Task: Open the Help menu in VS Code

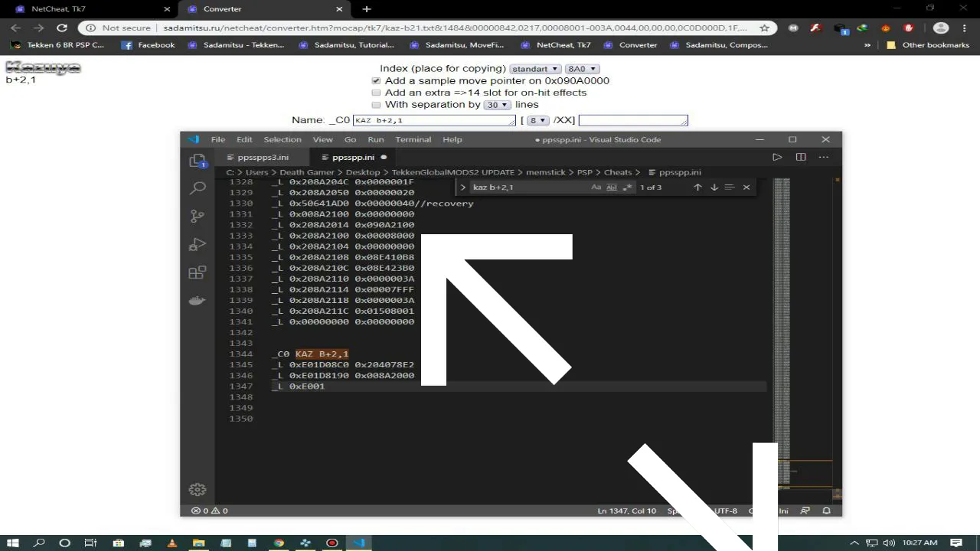Action: 452,139
